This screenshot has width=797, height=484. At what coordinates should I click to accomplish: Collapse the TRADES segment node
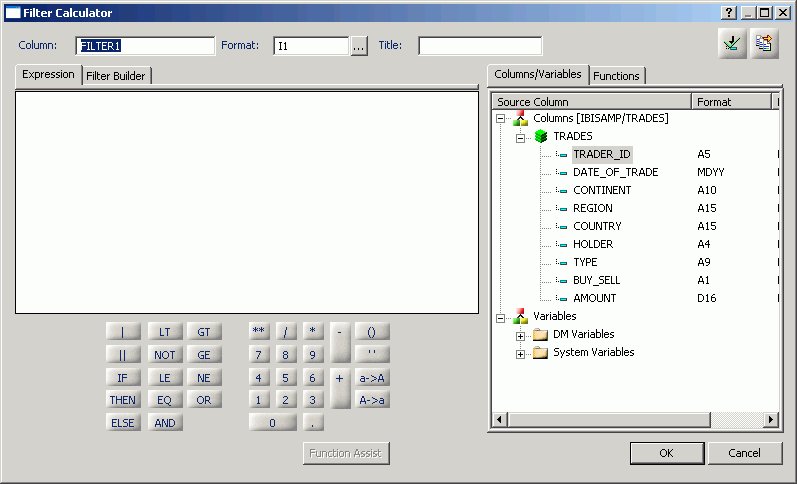point(521,137)
